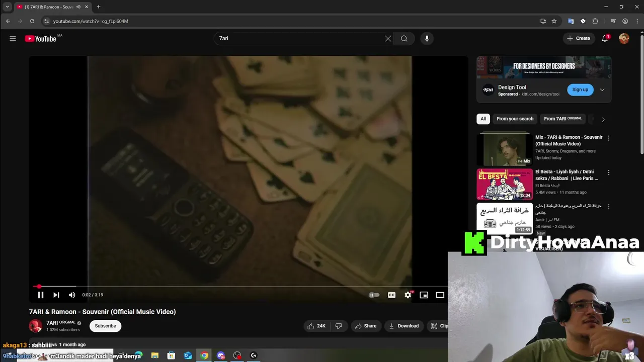Skip to the next video
Screen dimensions: 644x362
(x=56, y=295)
